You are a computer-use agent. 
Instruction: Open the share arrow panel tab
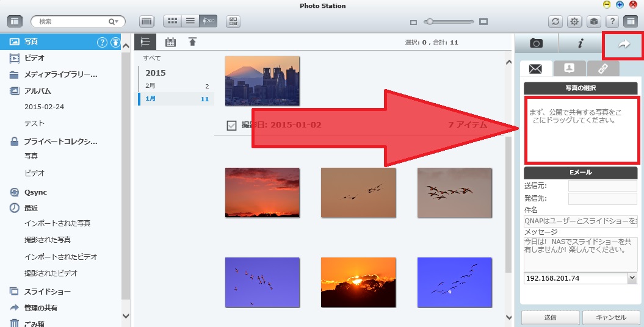pos(623,44)
